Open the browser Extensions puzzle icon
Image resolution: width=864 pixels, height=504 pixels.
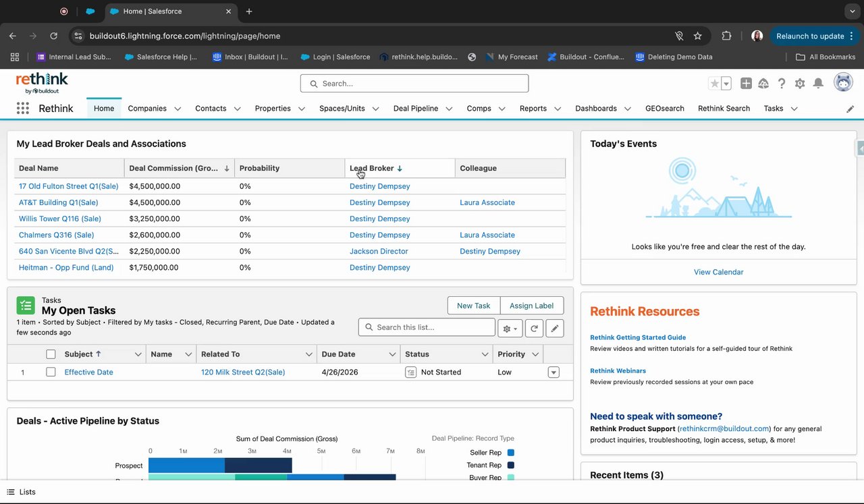pos(727,36)
